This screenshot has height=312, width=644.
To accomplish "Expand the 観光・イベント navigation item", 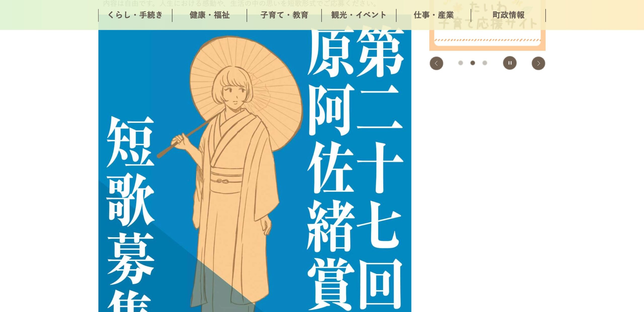I will 359,15.
